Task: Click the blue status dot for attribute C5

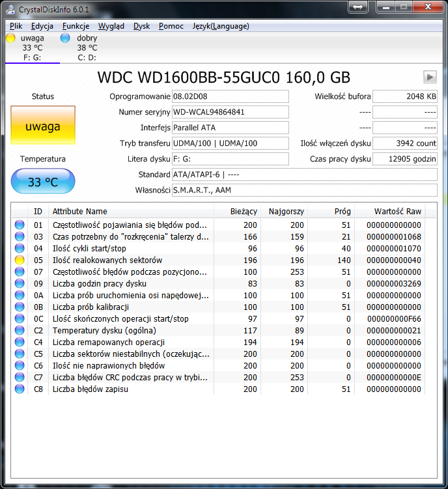Action: pyautogui.click(x=20, y=354)
